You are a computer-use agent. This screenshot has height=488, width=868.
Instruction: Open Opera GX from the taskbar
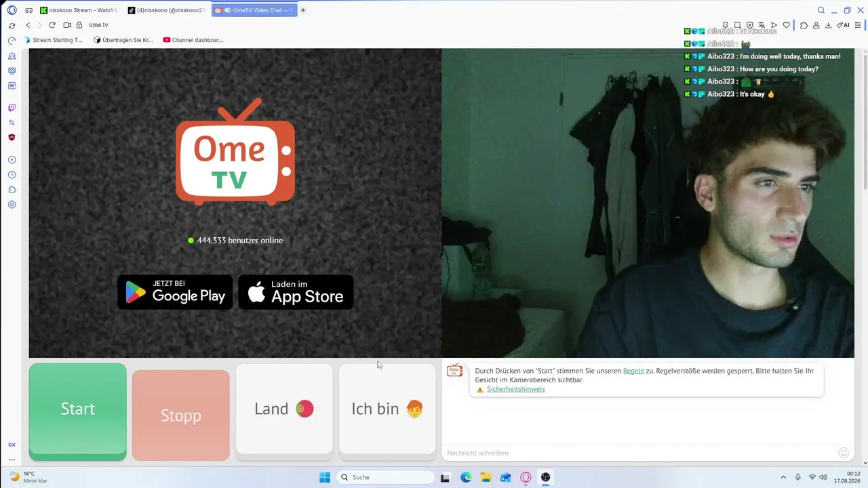(x=526, y=477)
